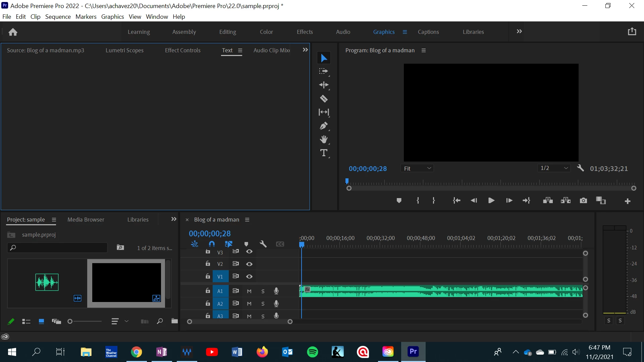Toggle lock on track V1
Viewport: 644px width, 362px height.
(x=208, y=277)
